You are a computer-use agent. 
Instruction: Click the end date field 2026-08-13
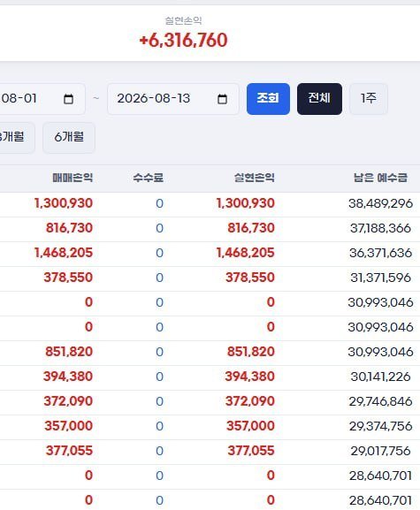click(173, 98)
